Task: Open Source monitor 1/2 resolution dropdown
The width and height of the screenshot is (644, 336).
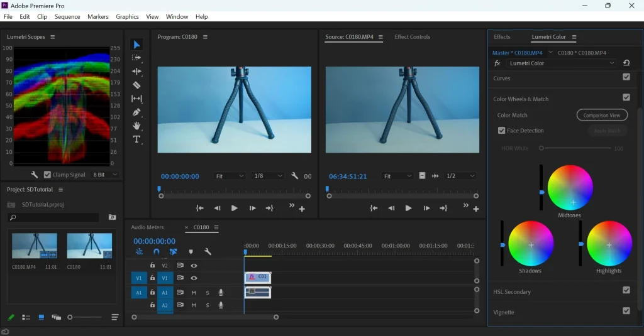Action: (x=460, y=176)
